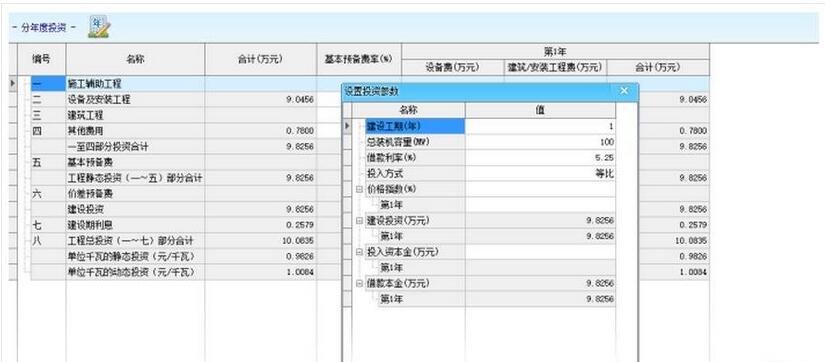The image size is (825, 362).
Task: Select the 建设投资 row in main table
Action: click(x=135, y=209)
